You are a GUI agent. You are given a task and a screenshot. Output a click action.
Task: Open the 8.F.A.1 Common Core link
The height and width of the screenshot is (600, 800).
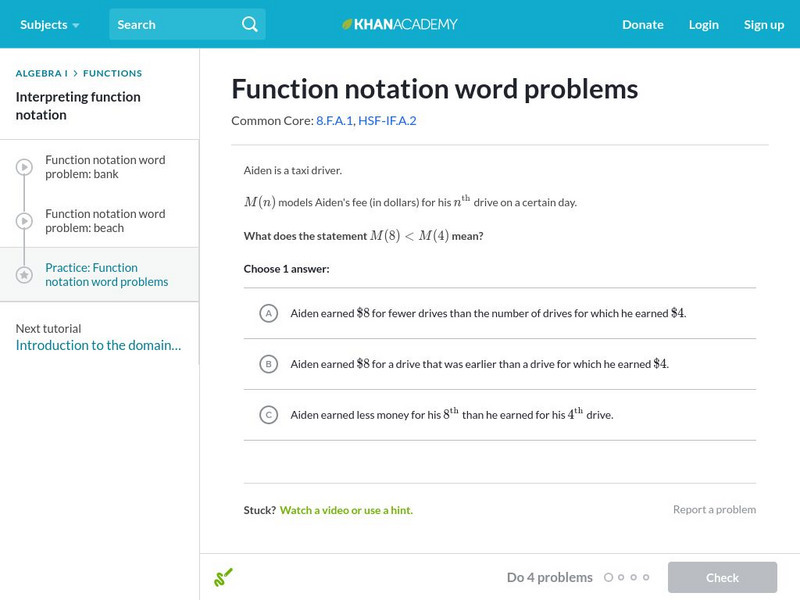333,121
